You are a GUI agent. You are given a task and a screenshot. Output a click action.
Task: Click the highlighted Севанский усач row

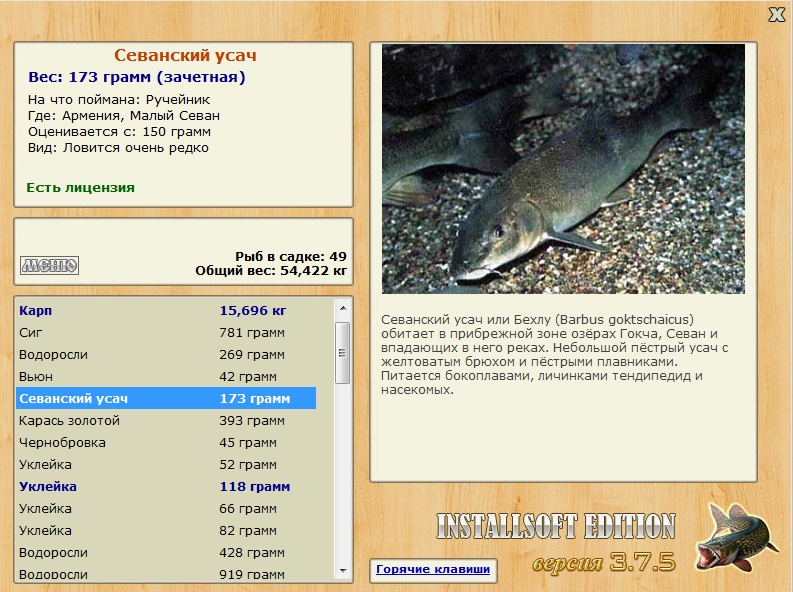[x=165, y=398]
